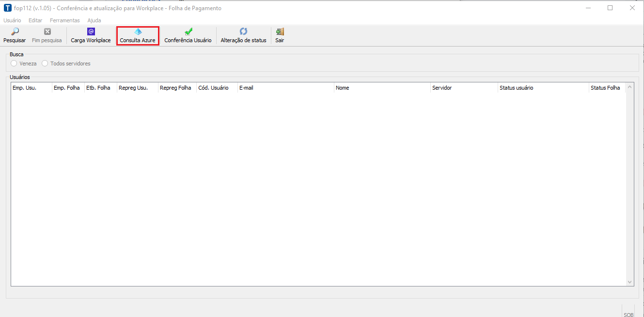The height and width of the screenshot is (317, 644).
Task: Click the Consulta Azure toolbar icon
Action: click(138, 32)
